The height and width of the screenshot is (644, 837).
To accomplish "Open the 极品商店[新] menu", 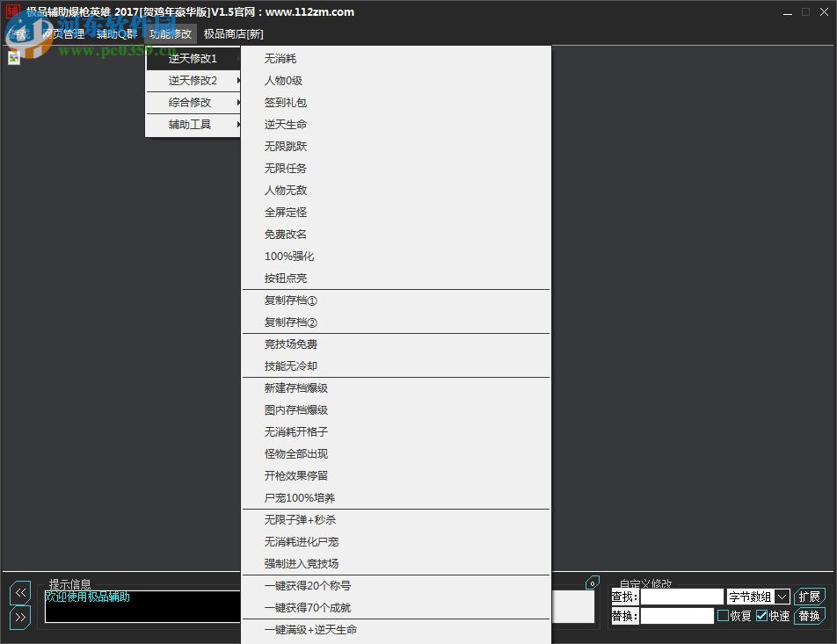I will pos(233,34).
